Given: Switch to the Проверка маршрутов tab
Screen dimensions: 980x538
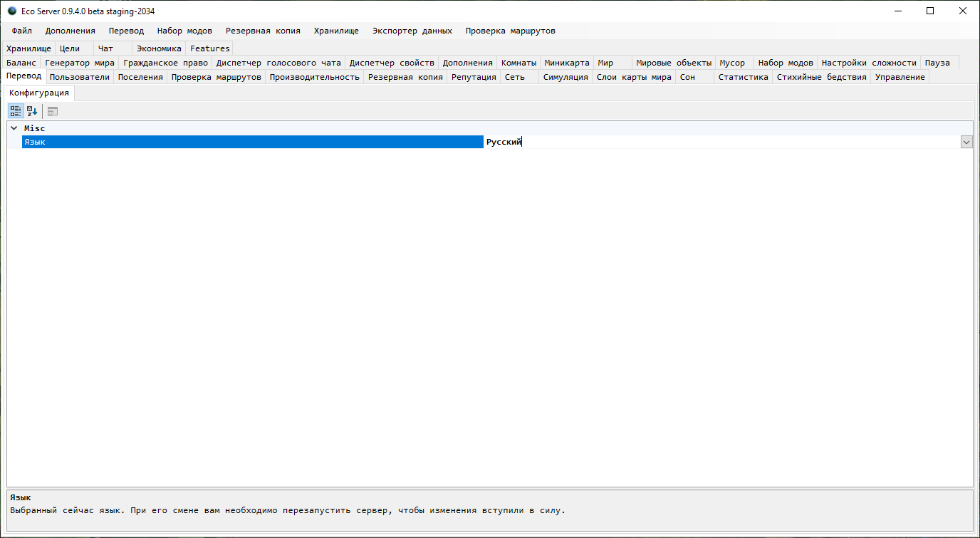Looking at the screenshot, I should click(x=217, y=77).
